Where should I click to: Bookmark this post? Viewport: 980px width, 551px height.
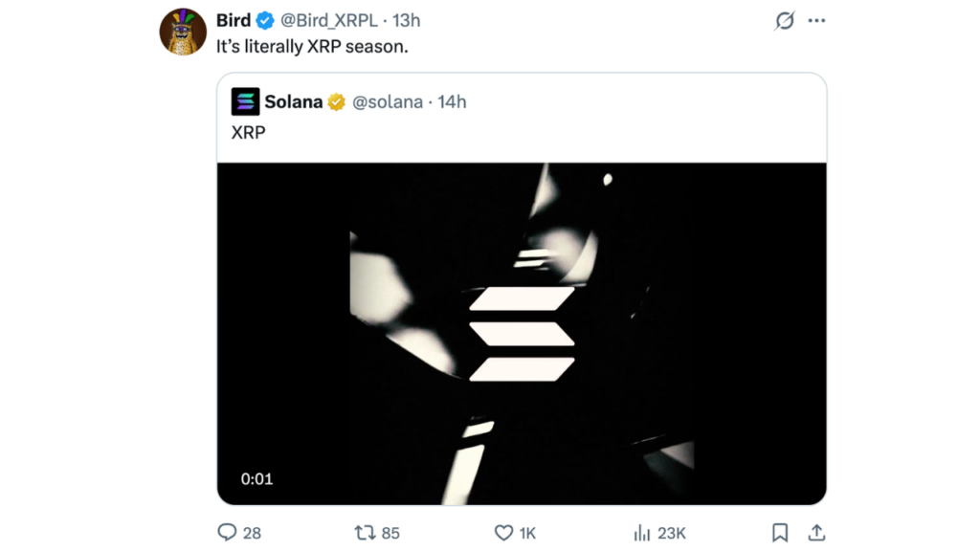point(780,533)
